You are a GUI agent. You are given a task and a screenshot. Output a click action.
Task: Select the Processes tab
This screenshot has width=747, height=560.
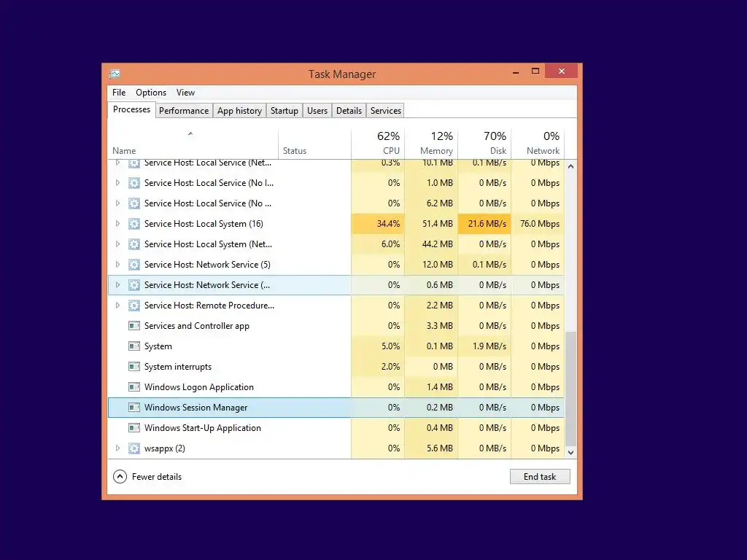tap(131, 109)
